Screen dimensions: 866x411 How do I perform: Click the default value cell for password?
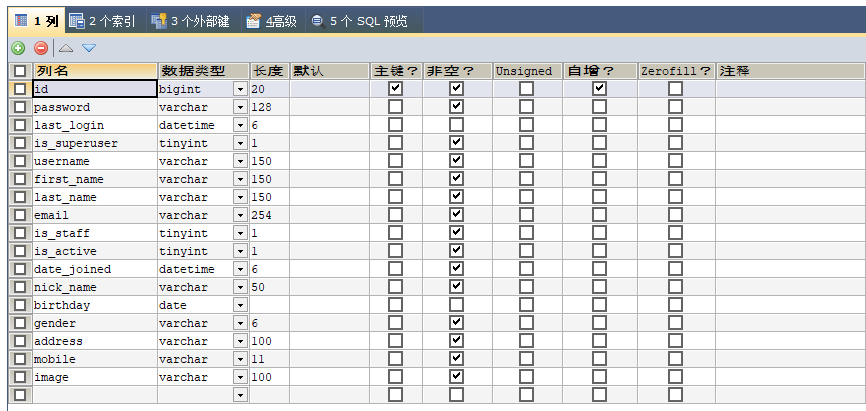330,107
